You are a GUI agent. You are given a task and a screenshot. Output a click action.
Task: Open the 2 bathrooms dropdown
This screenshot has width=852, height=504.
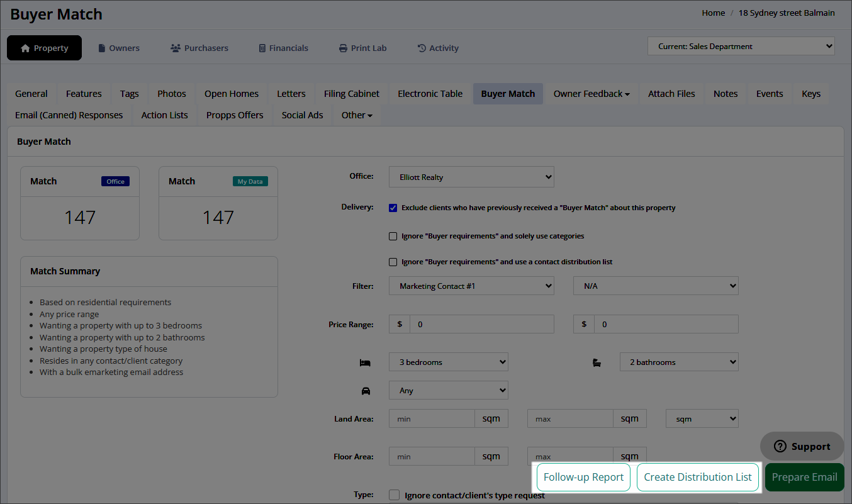point(679,362)
